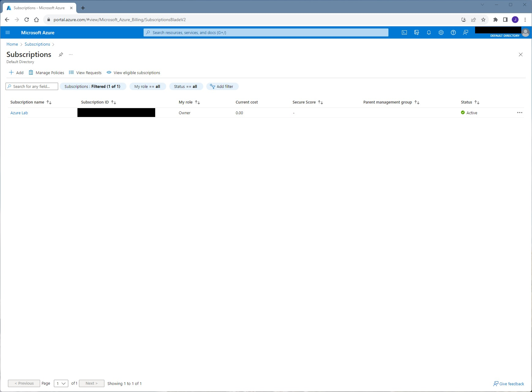Install app icon in address bar

point(464,20)
